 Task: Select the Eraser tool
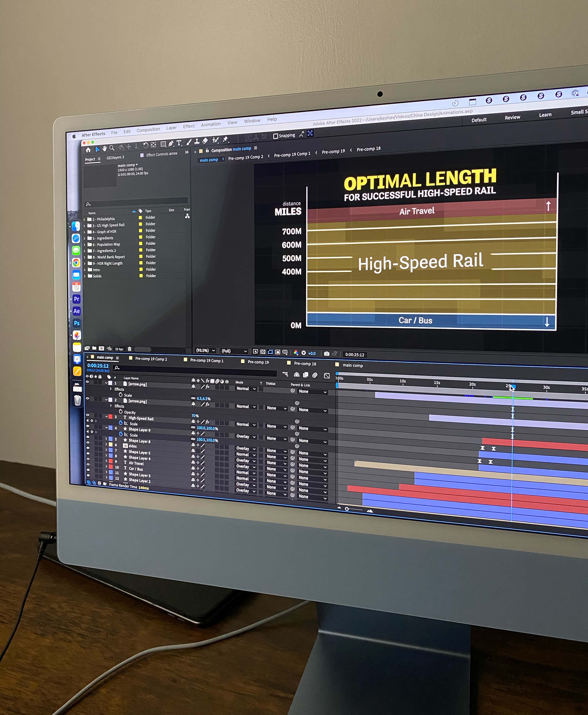coord(205,141)
